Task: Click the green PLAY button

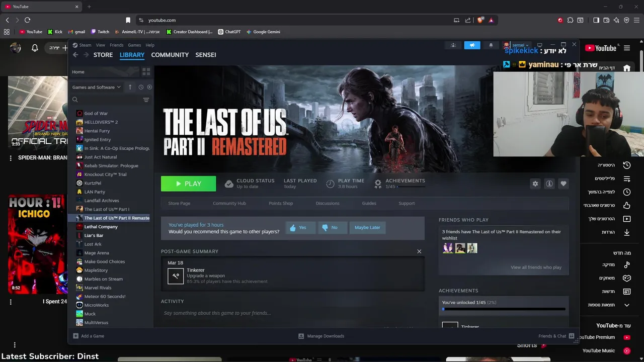Action: coord(188,184)
